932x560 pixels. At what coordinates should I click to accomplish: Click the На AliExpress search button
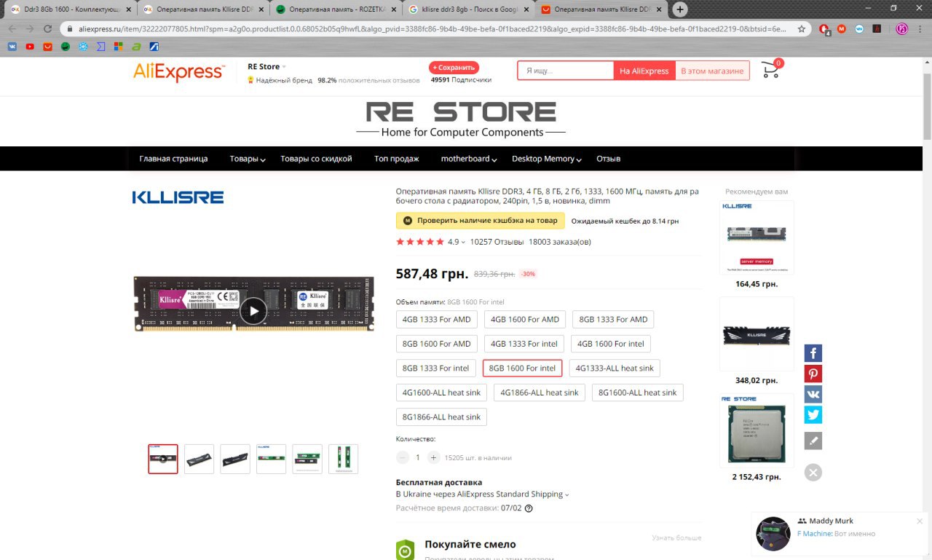pos(644,71)
